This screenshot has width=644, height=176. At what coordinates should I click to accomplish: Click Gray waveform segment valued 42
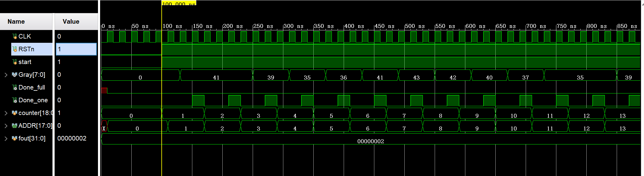[x=453, y=75]
